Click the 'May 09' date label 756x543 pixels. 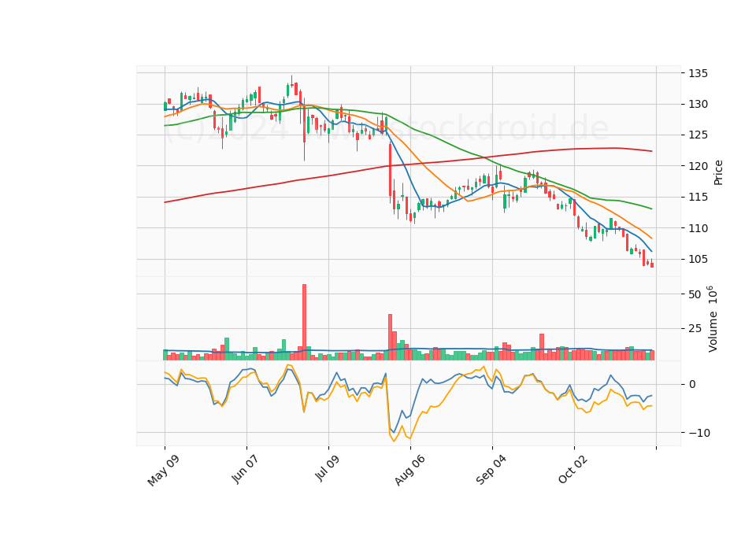tap(164, 471)
